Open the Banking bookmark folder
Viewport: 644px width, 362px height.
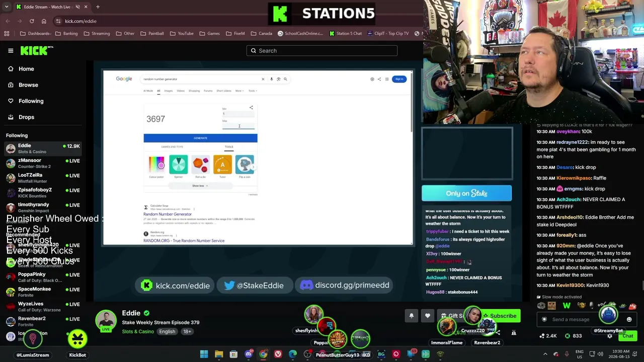click(66, 34)
